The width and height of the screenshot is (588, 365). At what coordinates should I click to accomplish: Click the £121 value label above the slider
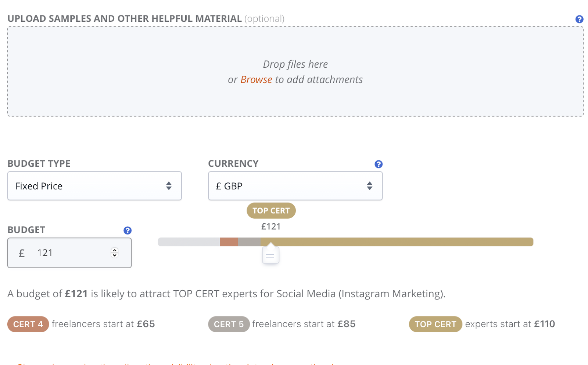coord(271,227)
